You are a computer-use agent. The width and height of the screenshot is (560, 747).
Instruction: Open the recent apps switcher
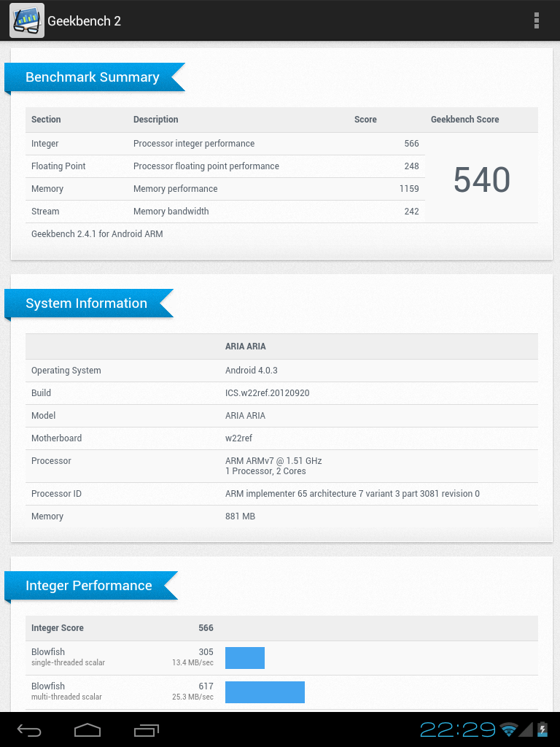[147, 729]
